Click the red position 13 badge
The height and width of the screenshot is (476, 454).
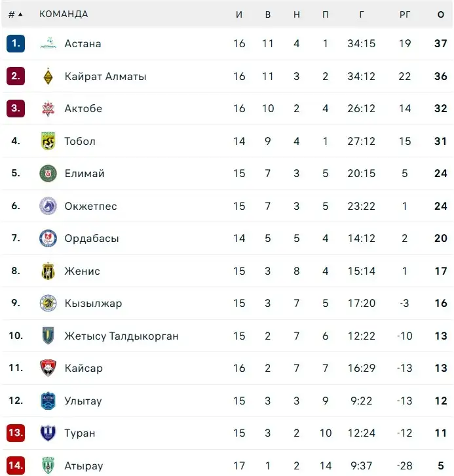click(16, 433)
